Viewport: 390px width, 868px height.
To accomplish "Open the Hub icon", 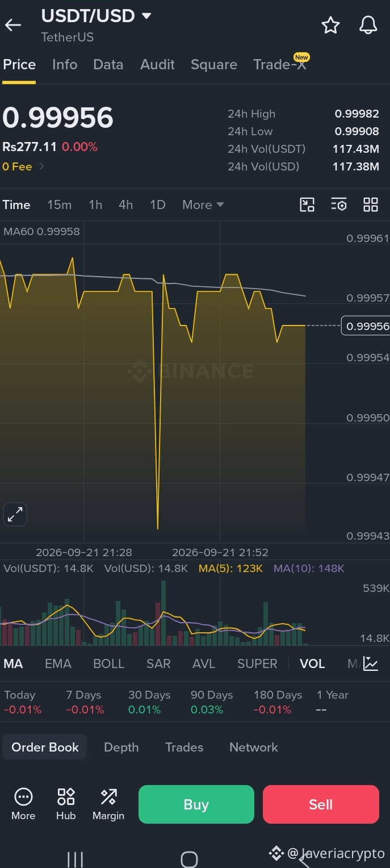I will tap(66, 804).
